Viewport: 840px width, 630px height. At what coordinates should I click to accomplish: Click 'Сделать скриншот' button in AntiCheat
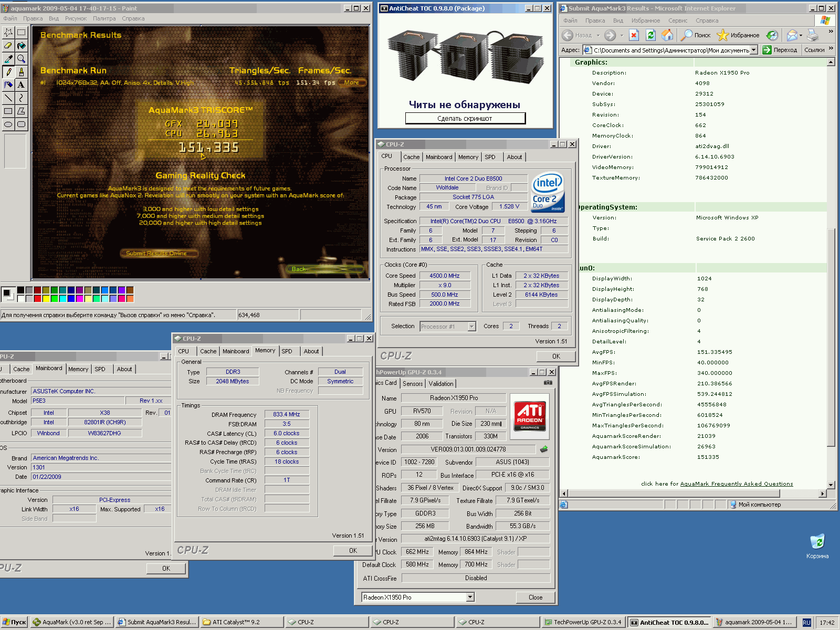[x=465, y=119]
